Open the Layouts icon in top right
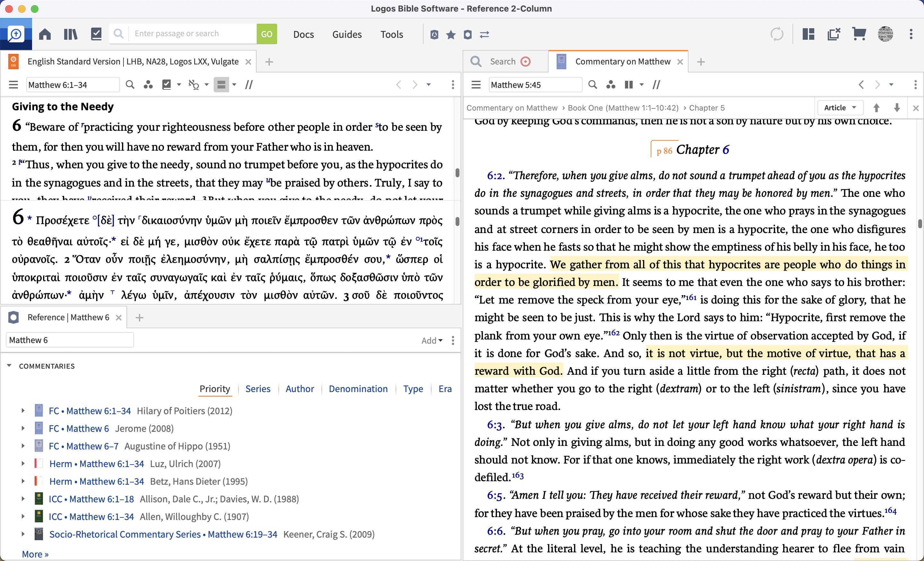The height and width of the screenshot is (561, 924). pyautogui.click(x=808, y=34)
